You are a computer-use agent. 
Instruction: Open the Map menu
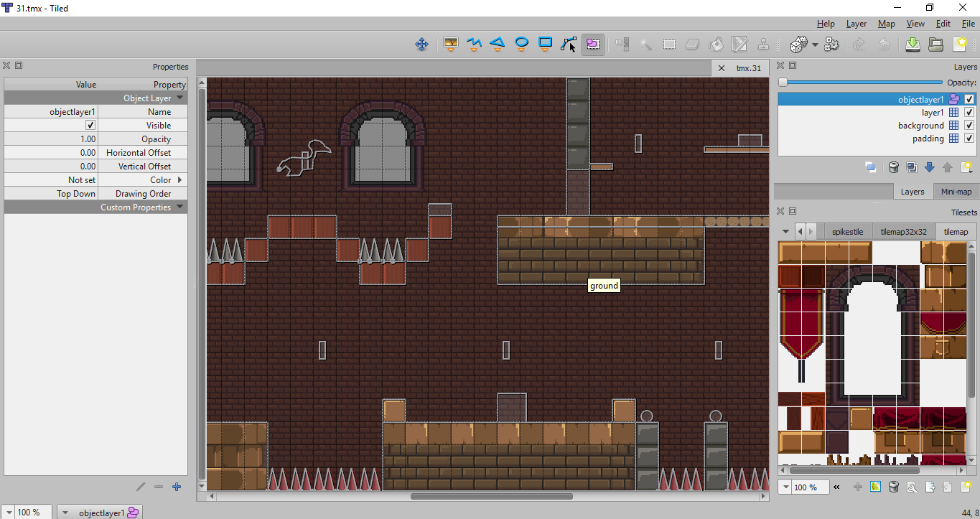(886, 24)
